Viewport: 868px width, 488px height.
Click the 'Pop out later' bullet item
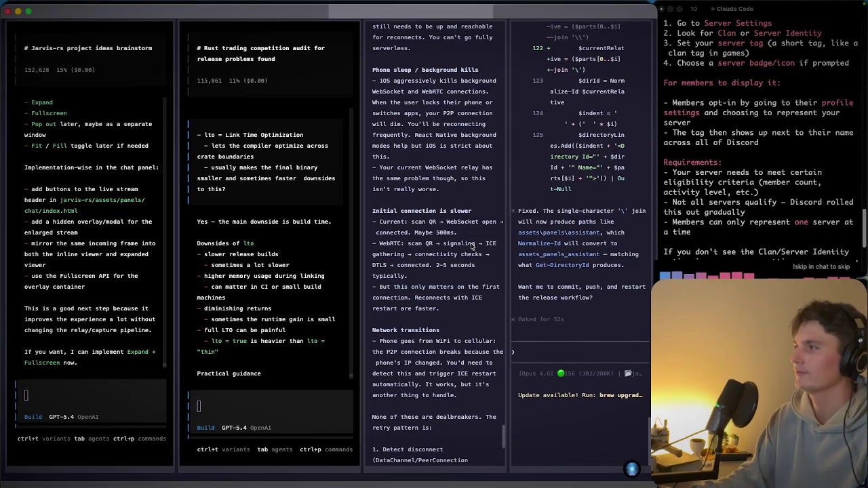click(x=88, y=129)
